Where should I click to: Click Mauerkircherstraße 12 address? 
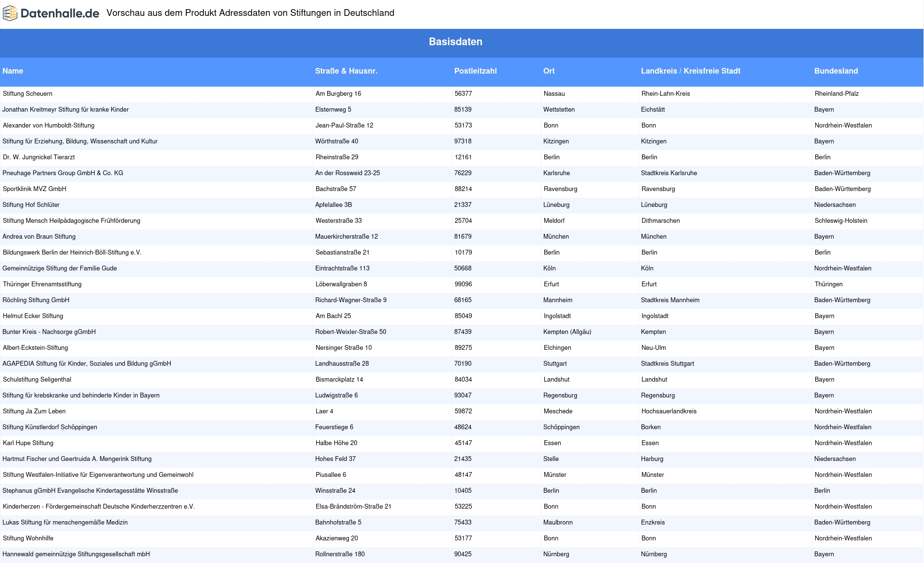346,237
